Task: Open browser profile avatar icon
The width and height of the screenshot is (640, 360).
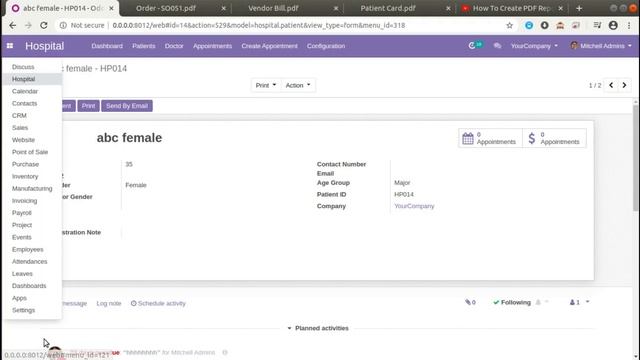Action: (613, 25)
